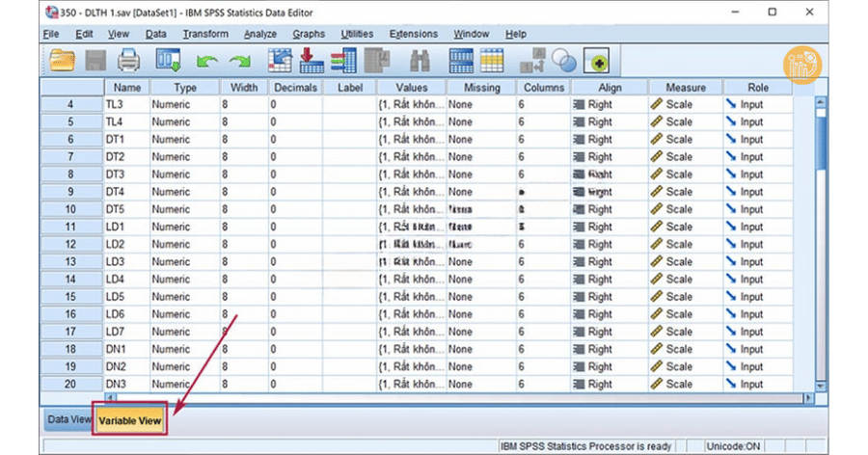
Task: Click the Use Variable Sets overlapping-circles icon
Action: pyautogui.click(x=564, y=61)
